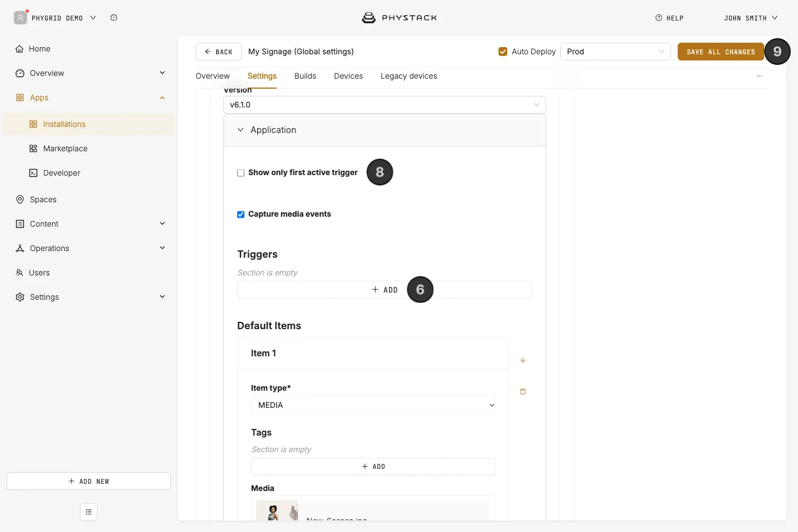Switch to the Overview tab
The image size is (798, 532).
click(213, 76)
